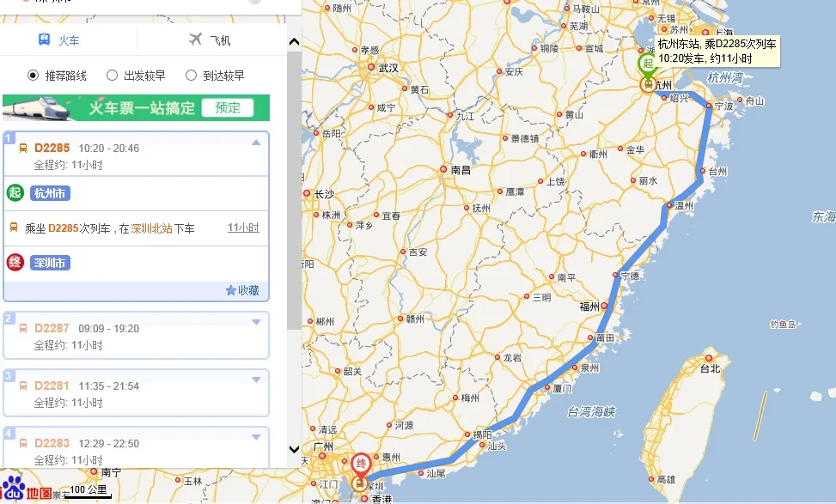Switch to the 火车 trains tab
This screenshot has width=836, height=504.
coord(69,39)
